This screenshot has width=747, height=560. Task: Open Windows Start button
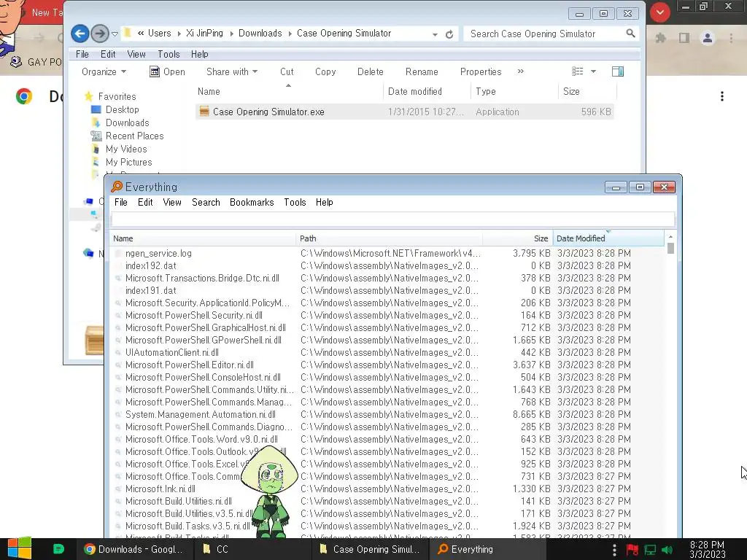20,548
